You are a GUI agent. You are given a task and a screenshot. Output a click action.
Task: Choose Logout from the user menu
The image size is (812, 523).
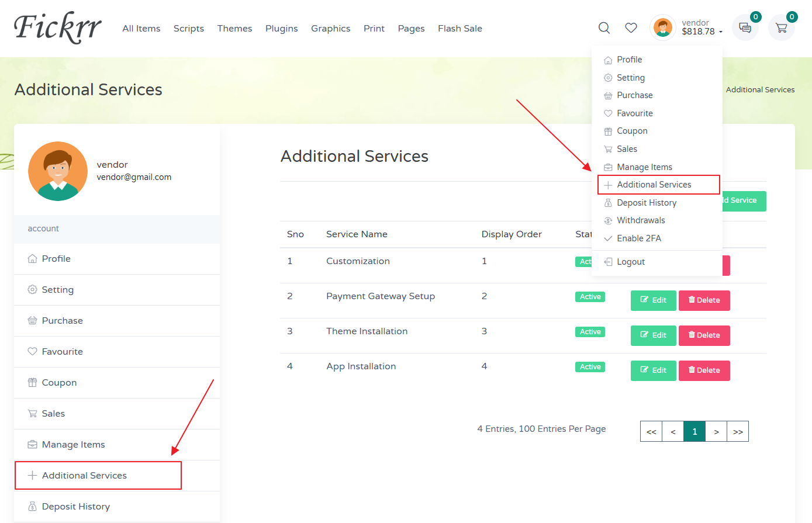(x=630, y=262)
